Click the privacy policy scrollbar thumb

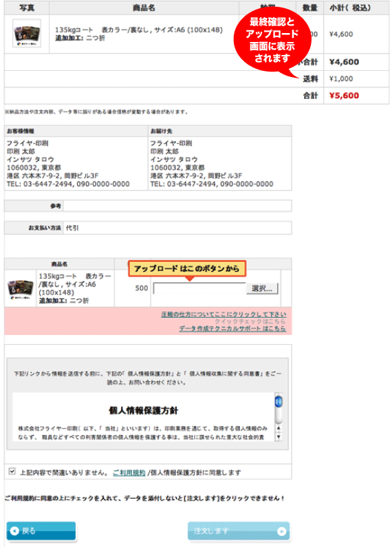pyautogui.click(x=279, y=402)
